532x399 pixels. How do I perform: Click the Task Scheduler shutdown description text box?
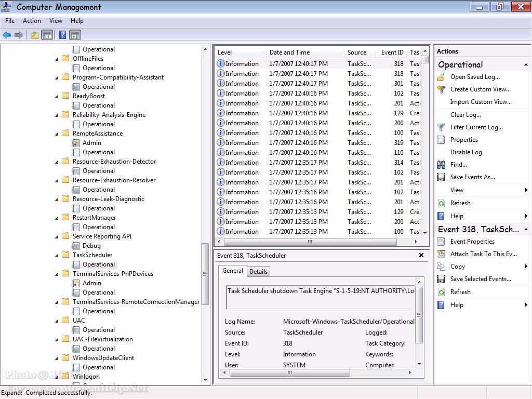point(320,297)
